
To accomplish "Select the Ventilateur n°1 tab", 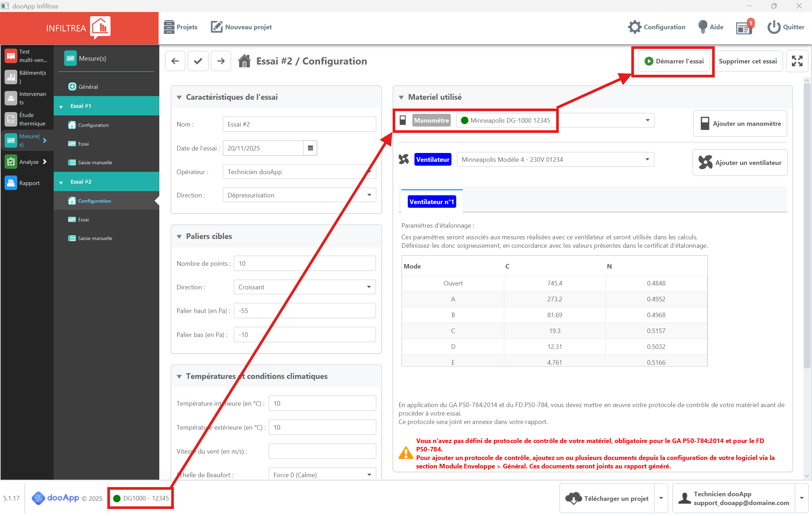I will click(x=432, y=202).
